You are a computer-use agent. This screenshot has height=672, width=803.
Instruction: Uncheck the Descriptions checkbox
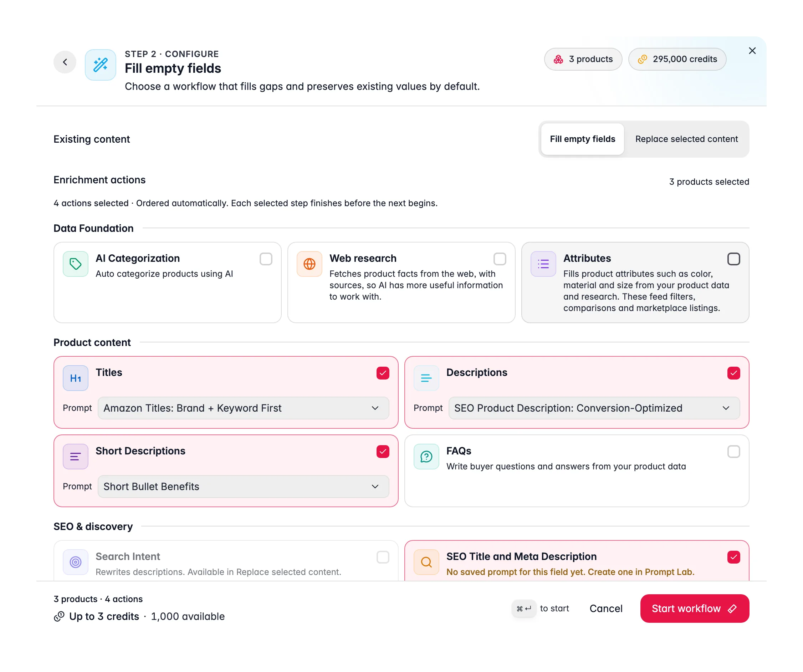733,373
